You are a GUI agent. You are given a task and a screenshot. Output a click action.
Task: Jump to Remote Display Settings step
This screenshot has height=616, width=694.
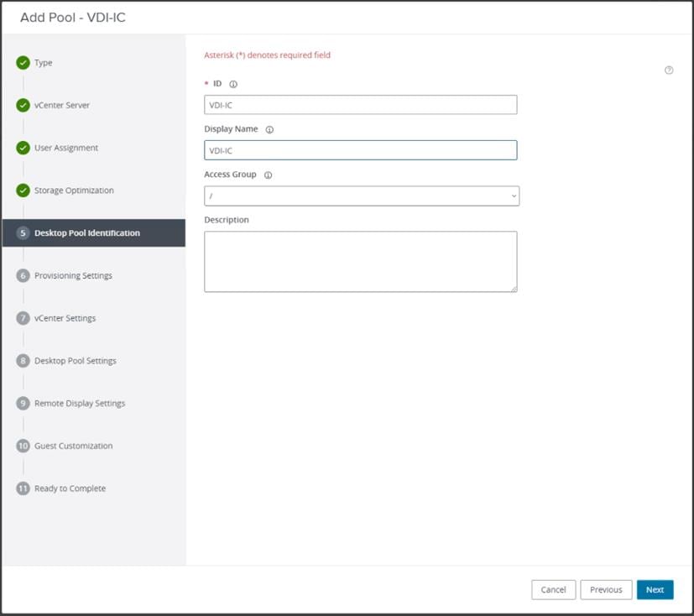click(x=79, y=404)
